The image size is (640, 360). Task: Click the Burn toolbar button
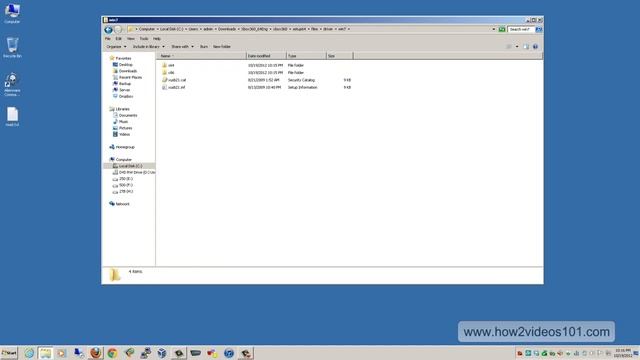pos(204,47)
